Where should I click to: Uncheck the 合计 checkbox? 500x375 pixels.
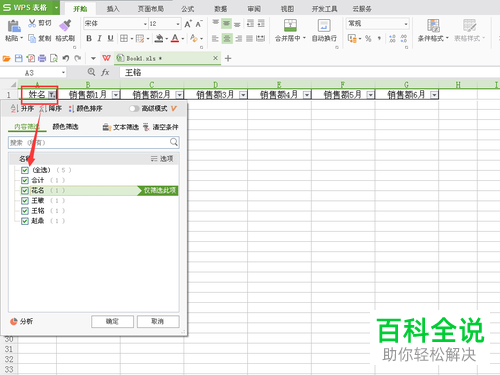(25, 180)
